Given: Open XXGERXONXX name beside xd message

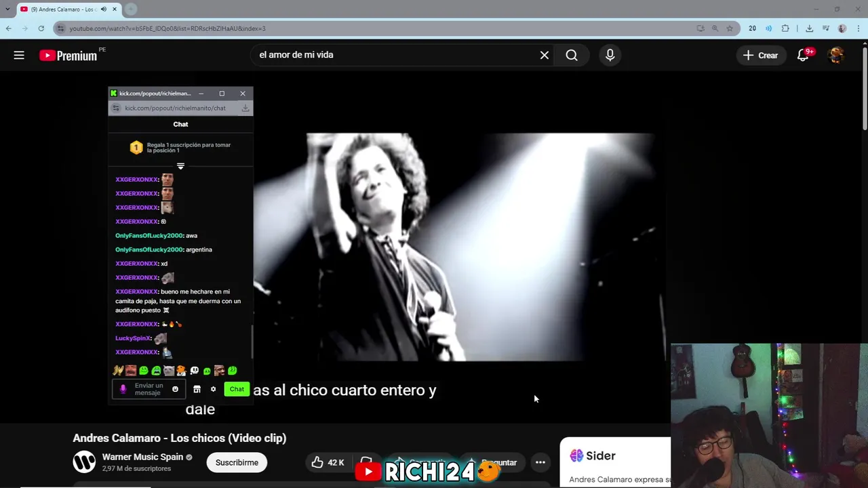Looking at the screenshot, I should tap(136, 264).
